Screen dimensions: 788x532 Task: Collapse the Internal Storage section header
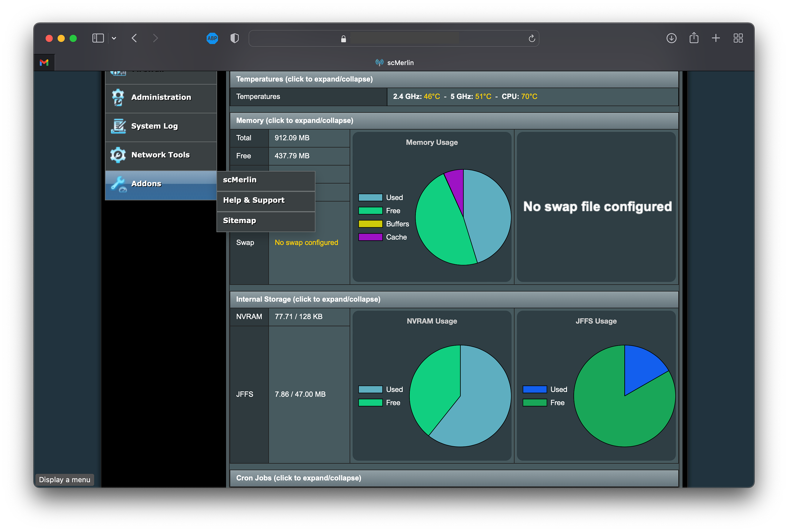[x=454, y=299]
